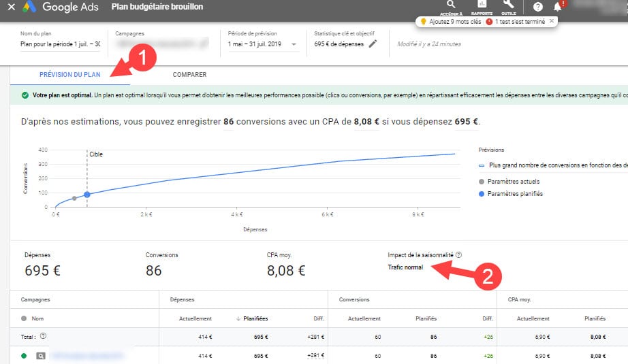Open the Campagnes selector field

coord(161,45)
